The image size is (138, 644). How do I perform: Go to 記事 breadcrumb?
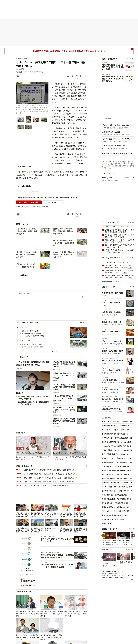click(26, 59)
